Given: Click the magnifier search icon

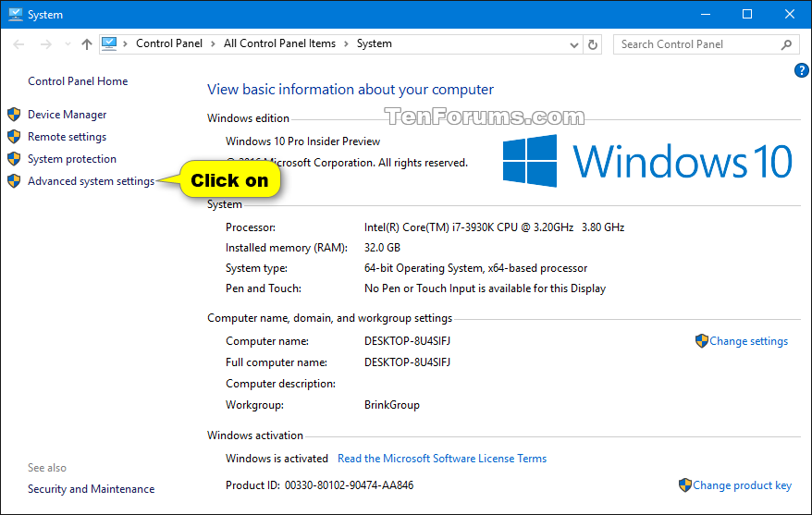Looking at the screenshot, I should 786,45.
